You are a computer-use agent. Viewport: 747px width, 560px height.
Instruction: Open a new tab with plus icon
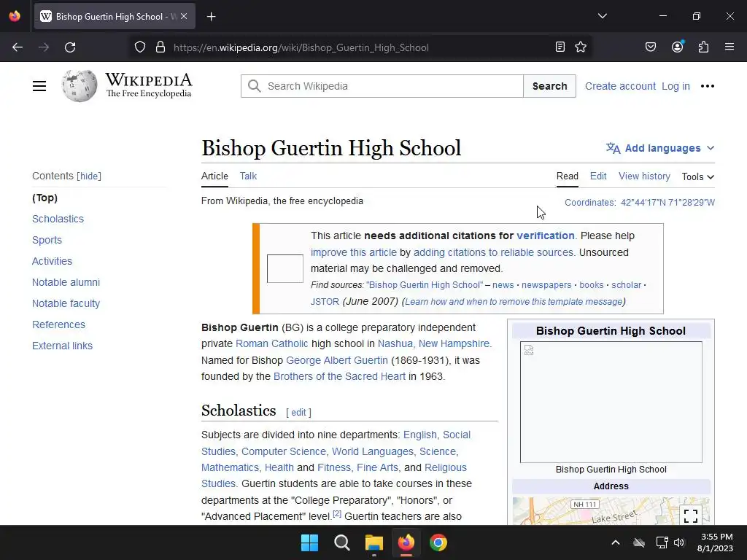pos(211,17)
